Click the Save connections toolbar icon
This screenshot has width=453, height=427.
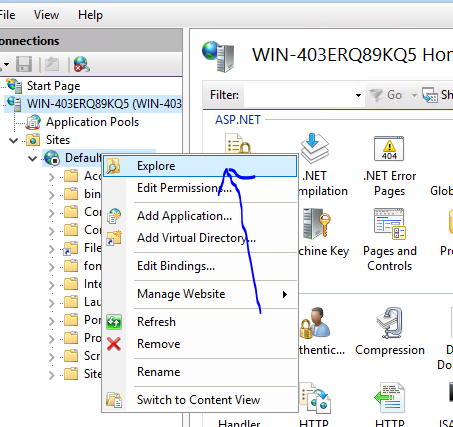pos(24,64)
